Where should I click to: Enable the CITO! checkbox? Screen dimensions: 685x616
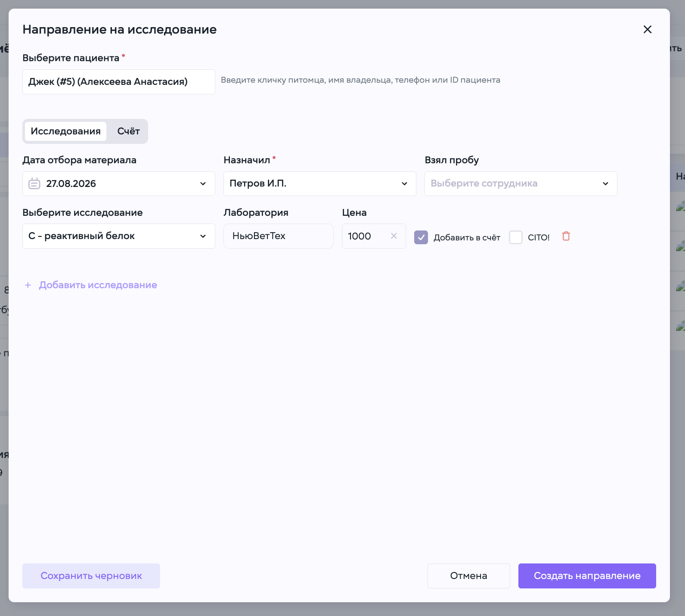tap(515, 237)
